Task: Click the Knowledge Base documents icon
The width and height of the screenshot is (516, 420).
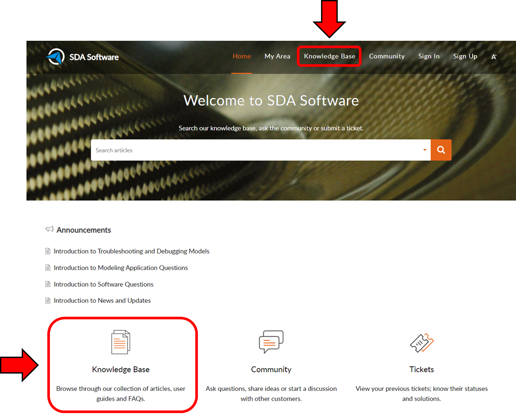Action: (x=121, y=342)
